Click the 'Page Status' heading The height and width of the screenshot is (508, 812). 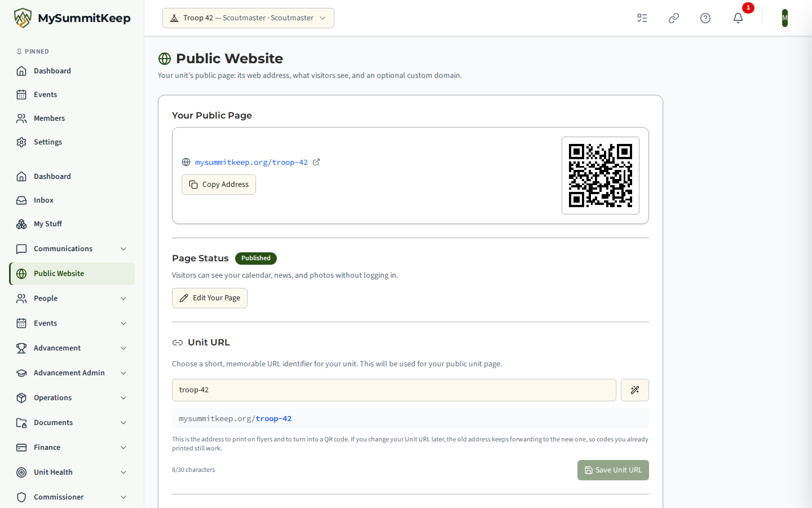(200, 259)
